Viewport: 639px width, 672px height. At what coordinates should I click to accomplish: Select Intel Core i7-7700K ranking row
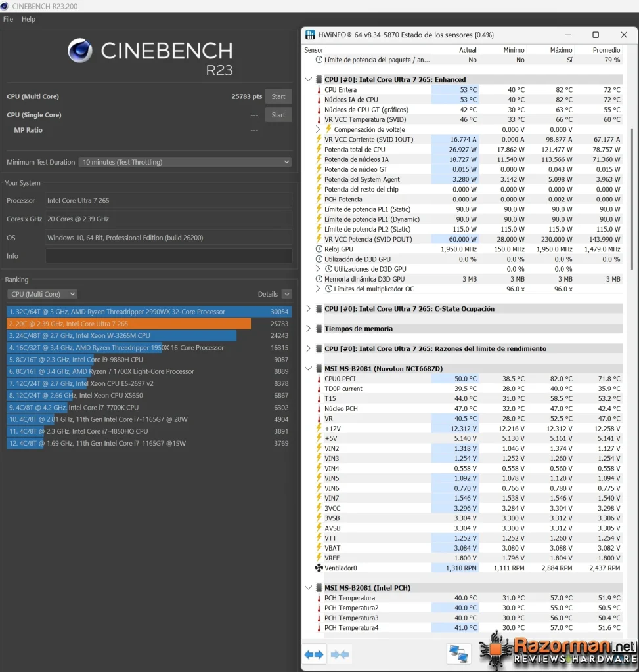[x=149, y=407]
